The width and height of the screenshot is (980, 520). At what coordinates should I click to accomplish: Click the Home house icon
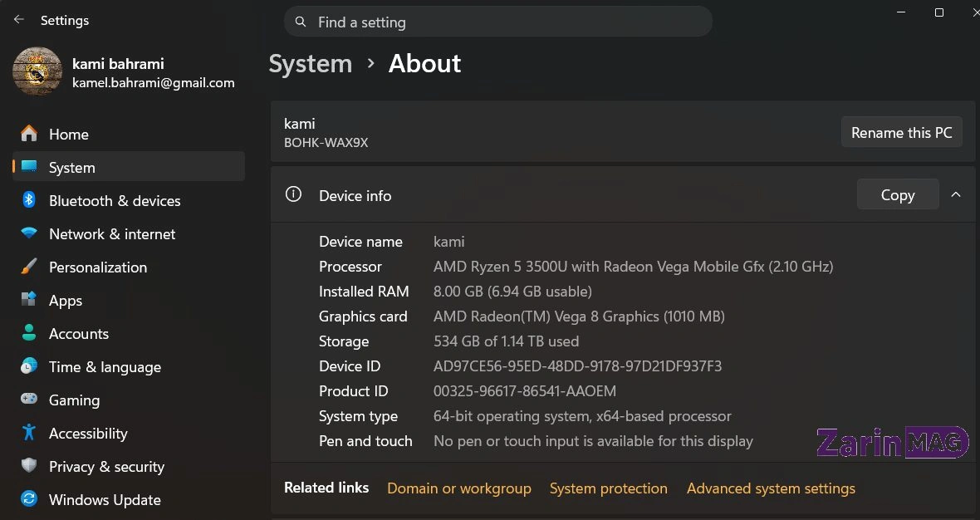click(29, 134)
